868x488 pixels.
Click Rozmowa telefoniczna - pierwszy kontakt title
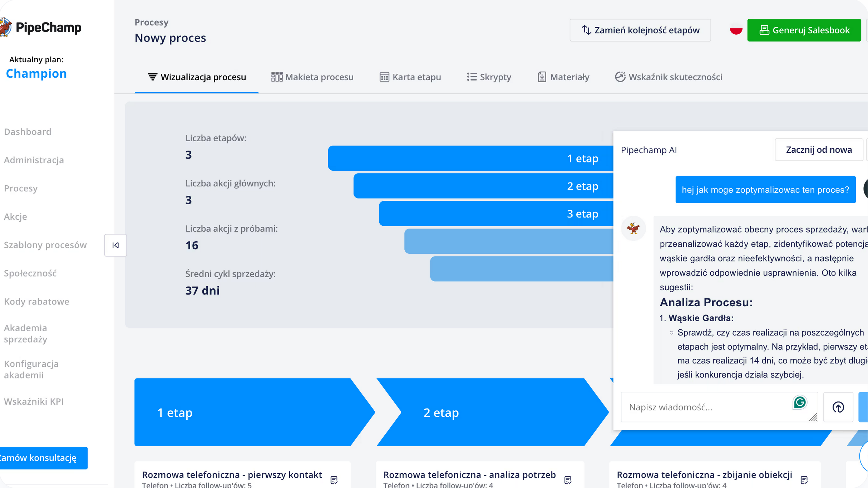pyautogui.click(x=232, y=475)
